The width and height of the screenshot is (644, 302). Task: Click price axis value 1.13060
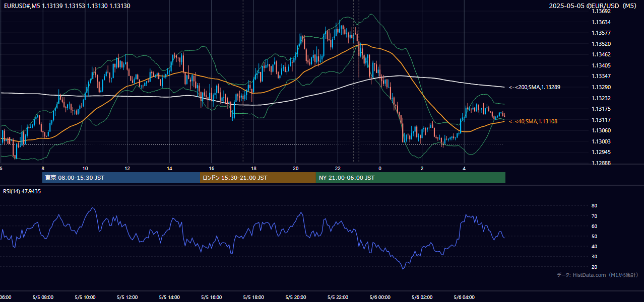point(602,130)
